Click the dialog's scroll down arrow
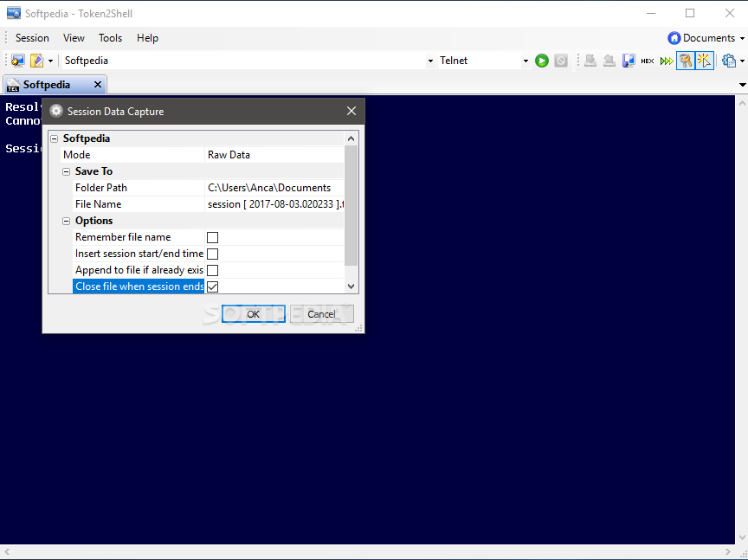748x560 pixels. pyautogui.click(x=351, y=286)
